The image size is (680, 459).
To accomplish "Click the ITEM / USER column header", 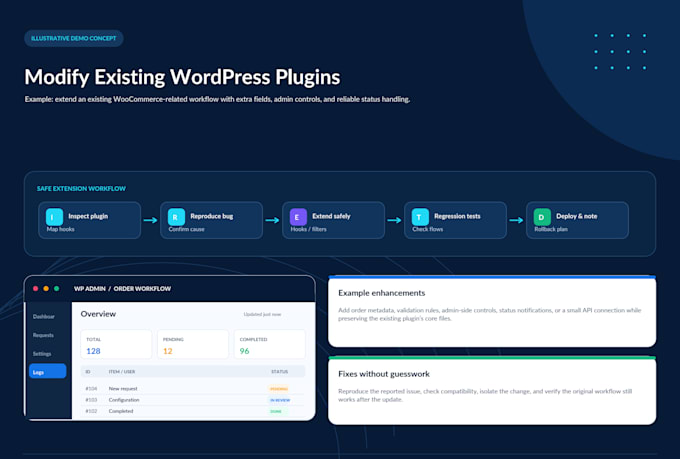I will (x=122, y=372).
